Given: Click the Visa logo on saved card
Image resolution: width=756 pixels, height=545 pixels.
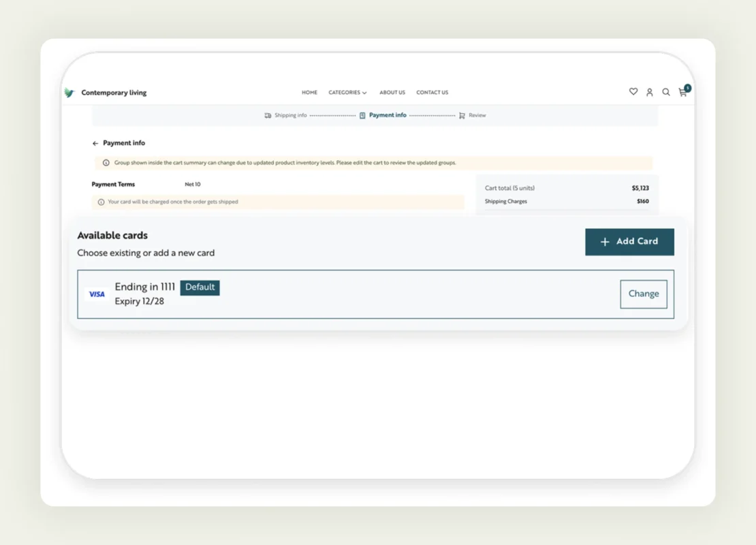Looking at the screenshot, I should click(x=97, y=294).
